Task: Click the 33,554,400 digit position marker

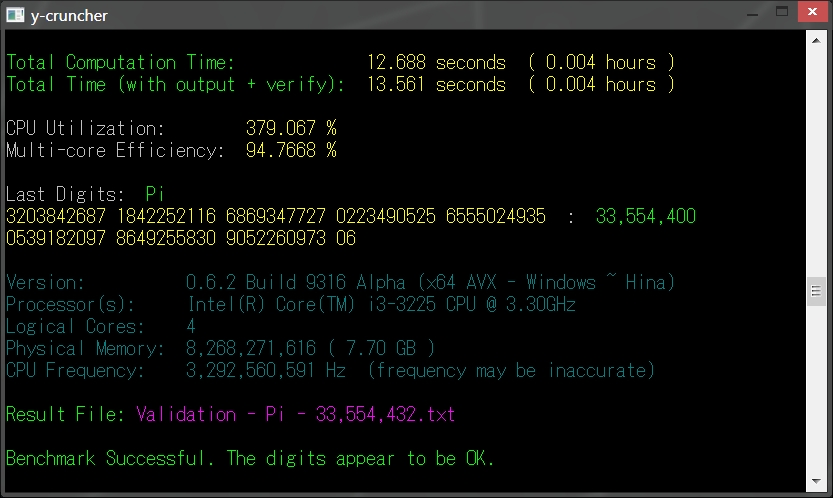Action: point(645,216)
